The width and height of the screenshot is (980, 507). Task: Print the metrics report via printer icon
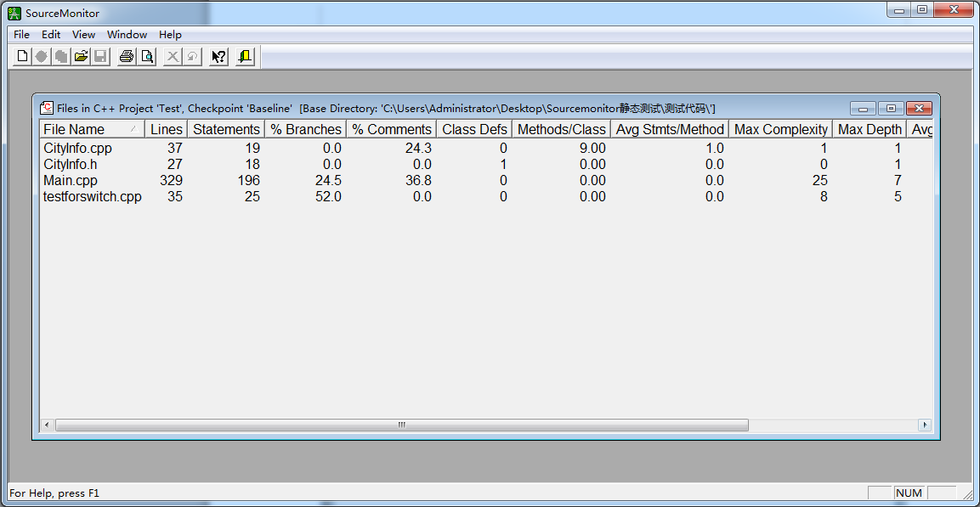click(125, 55)
